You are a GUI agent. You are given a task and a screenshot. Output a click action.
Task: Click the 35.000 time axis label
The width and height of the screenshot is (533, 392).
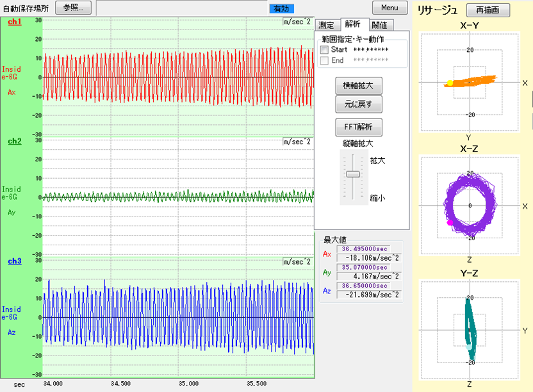click(x=188, y=384)
